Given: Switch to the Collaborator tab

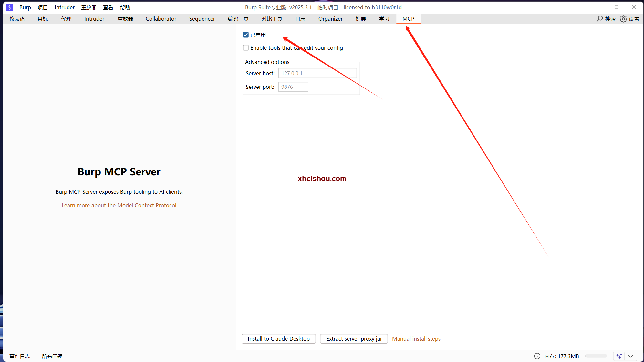Looking at the screenshot, I should click(x=161, y=19).
